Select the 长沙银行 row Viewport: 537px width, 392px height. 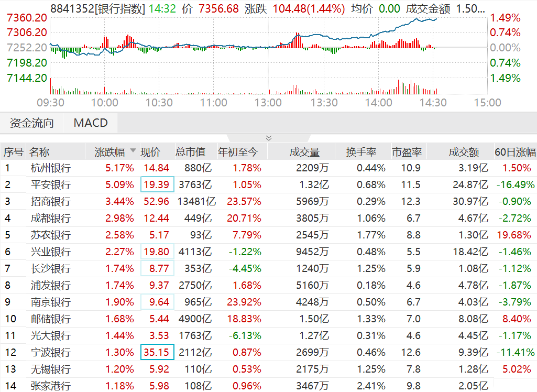[x=268, y=269]
